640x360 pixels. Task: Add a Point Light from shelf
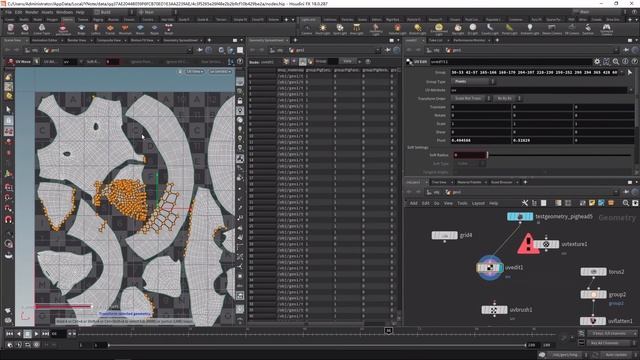[x=323, y=29]
